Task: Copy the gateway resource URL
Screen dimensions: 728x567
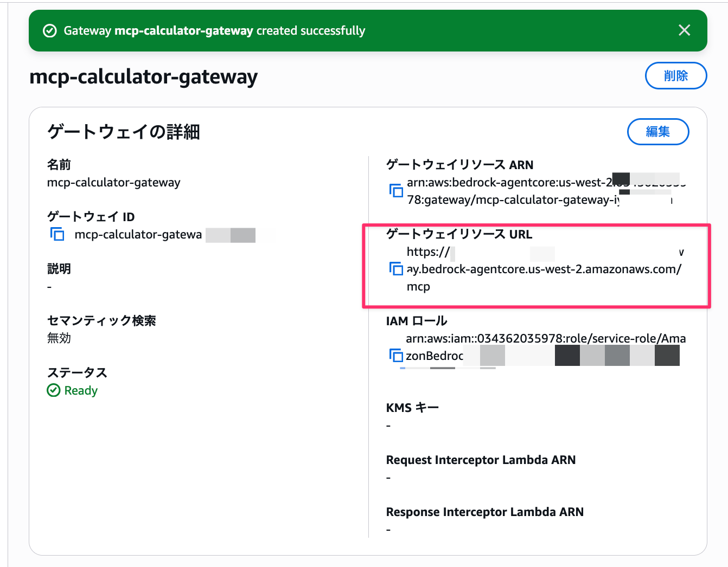Action: tap(396, 269)
